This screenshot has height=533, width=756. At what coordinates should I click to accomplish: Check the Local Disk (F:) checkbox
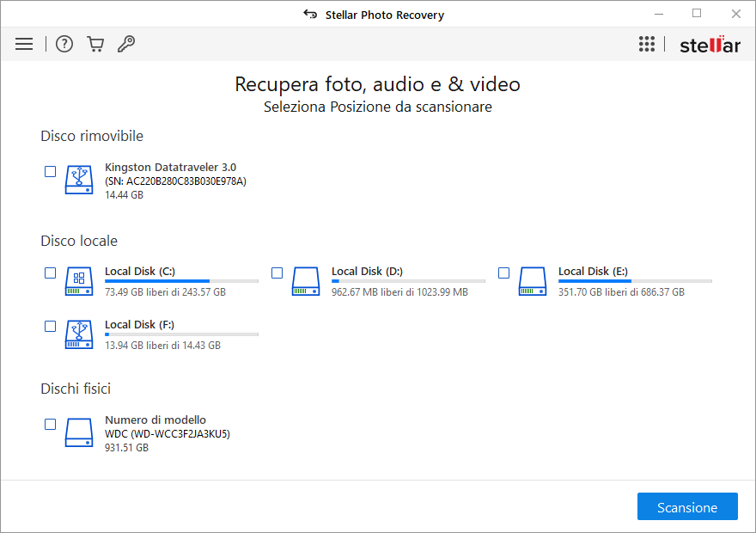51,327
